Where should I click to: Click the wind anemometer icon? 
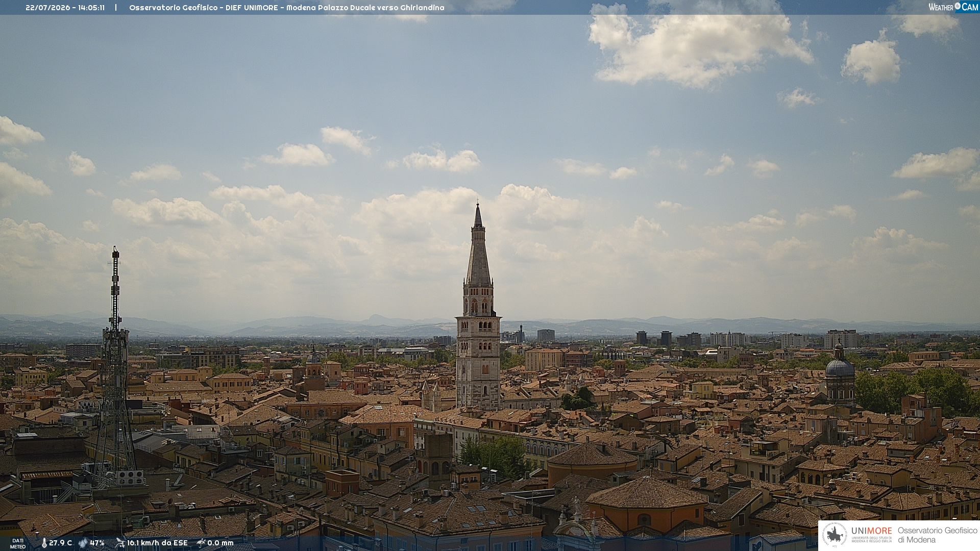[x=120, y=543]
